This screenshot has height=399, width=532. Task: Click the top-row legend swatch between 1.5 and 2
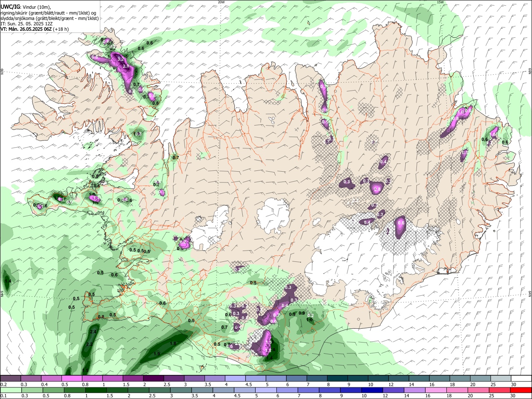pyautogui.click(x=133, y=379)
